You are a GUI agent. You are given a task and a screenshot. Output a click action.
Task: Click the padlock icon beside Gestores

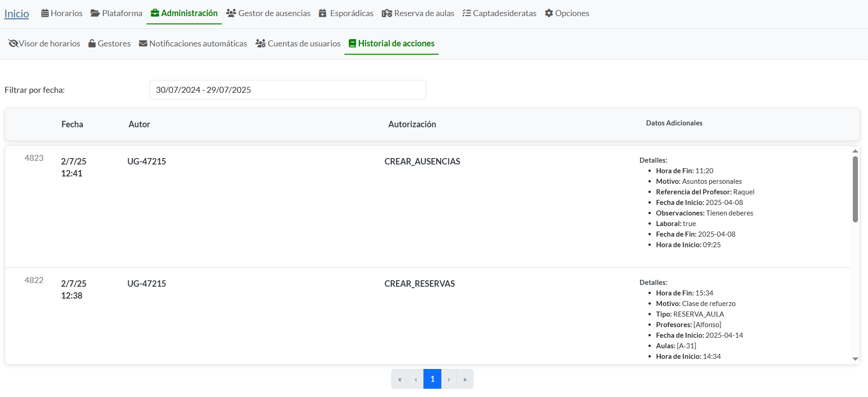[92, 44]
